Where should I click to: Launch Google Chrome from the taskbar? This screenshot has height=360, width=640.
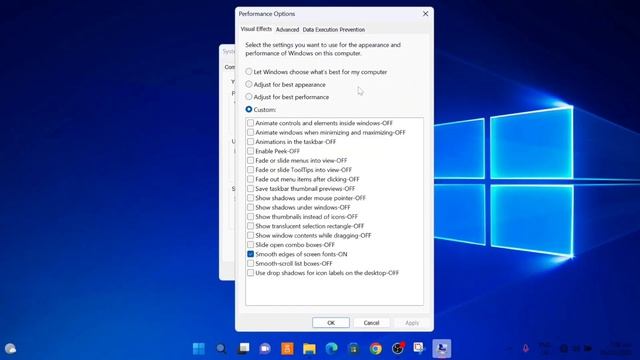376,349
